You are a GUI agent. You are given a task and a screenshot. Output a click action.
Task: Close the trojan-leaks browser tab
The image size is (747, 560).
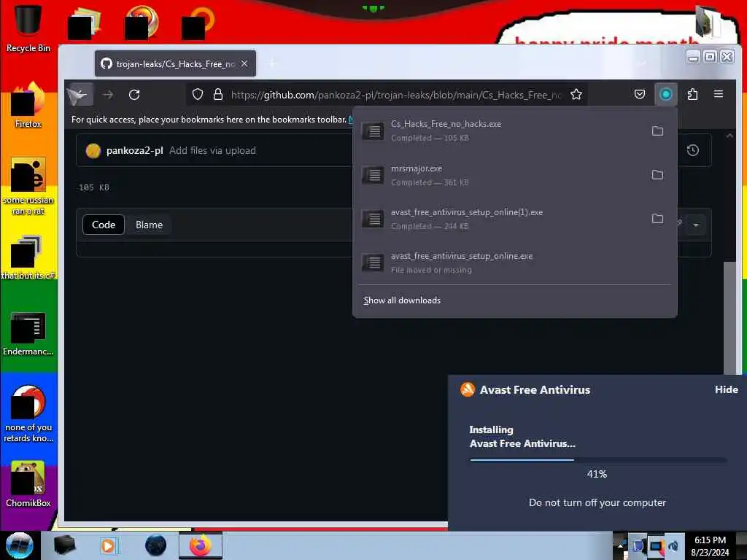coord(244,63)
